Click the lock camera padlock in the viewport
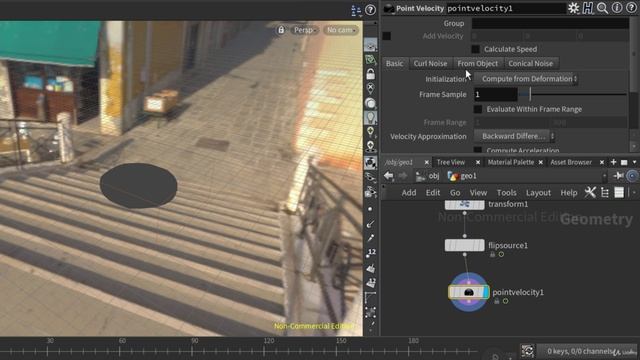This screenshot has height=360, width=640. 281,30
